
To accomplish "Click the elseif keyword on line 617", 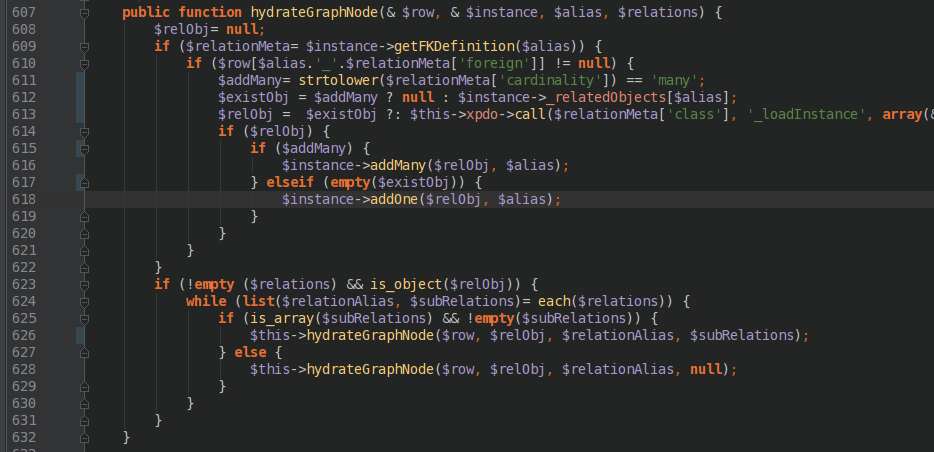I will [290, 182].
